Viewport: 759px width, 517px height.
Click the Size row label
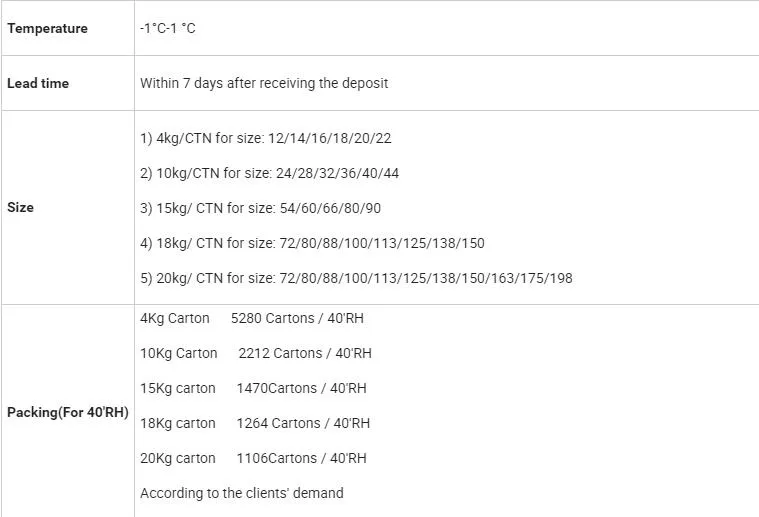tap(21, 207)
